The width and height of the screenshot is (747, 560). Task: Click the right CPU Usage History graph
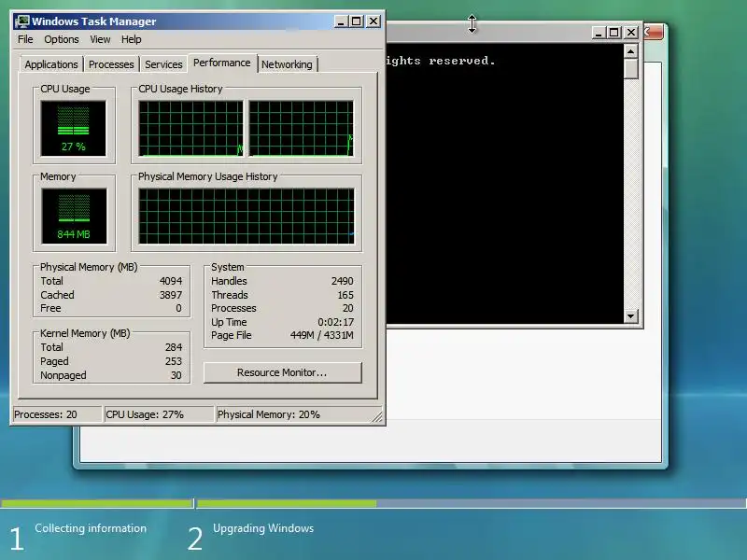click(x=301, y=128)
